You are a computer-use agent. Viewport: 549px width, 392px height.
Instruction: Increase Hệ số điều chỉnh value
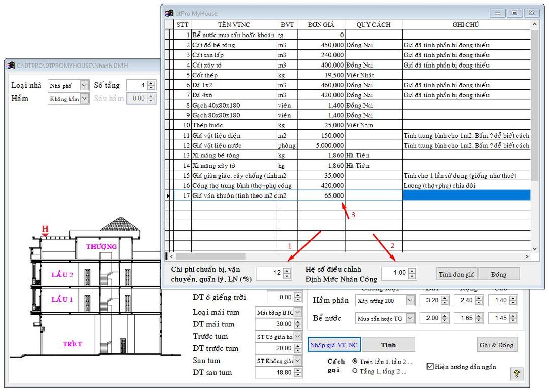(412, 270)
